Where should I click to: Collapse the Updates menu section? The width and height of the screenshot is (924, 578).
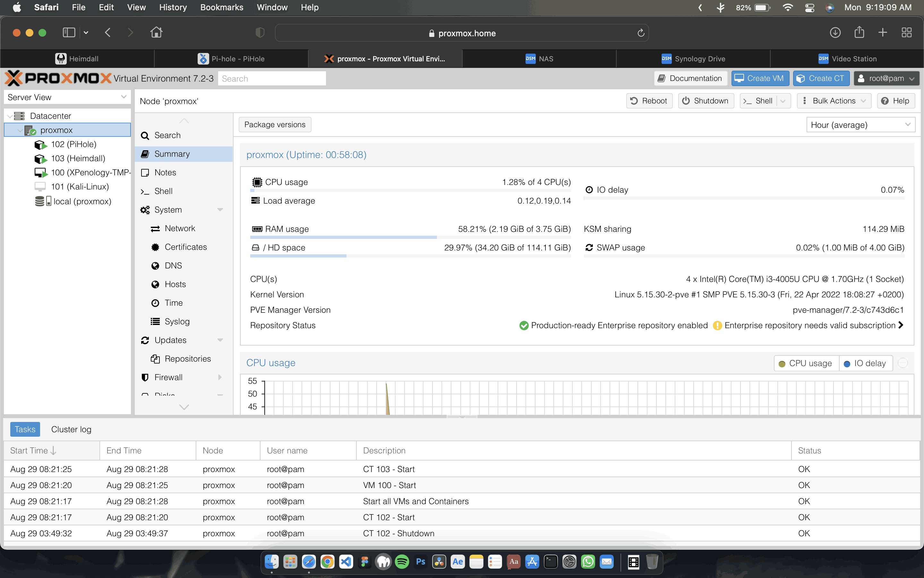(220, 340)
